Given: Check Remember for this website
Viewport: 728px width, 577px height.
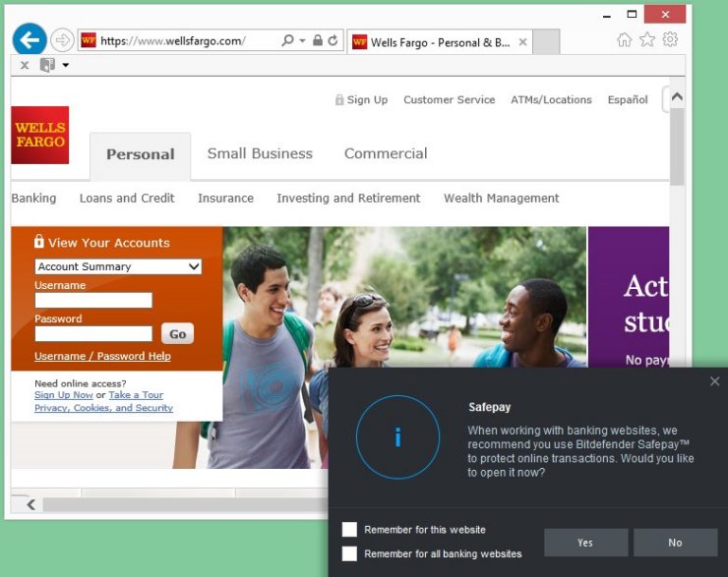Looking at the screenshot, I should [349, 529].
